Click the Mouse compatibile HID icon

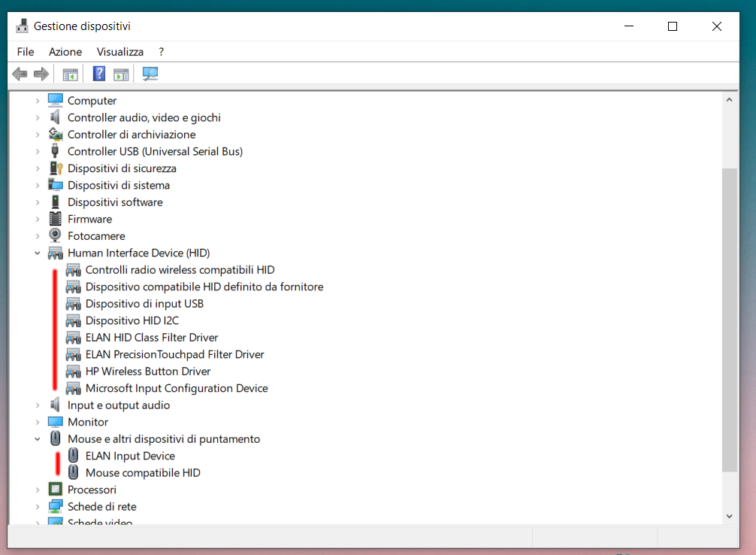click(74, 472)
